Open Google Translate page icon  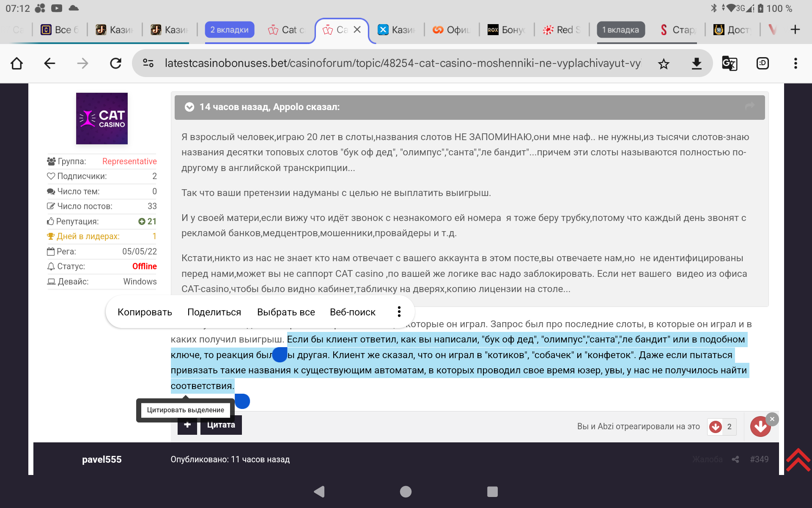tap(729, 63)
